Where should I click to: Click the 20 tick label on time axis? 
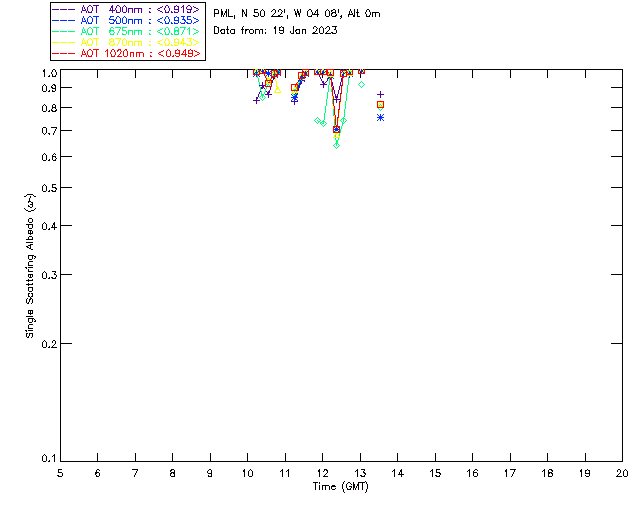[x=622, y=472]
